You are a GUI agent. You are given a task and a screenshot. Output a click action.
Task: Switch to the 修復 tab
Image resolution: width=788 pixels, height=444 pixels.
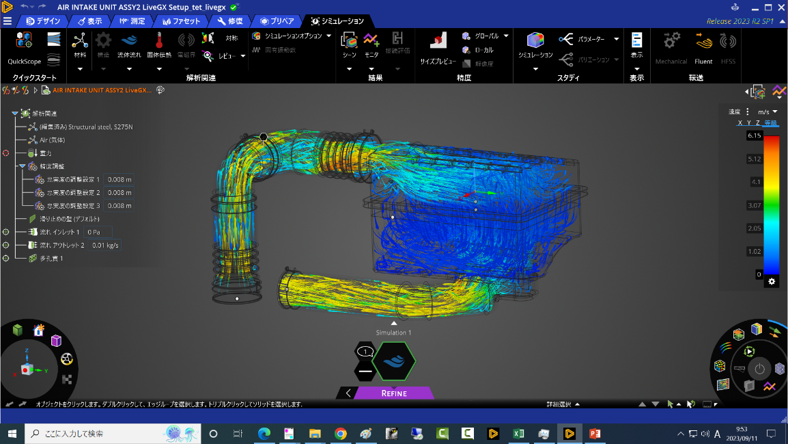coord(230,21)
